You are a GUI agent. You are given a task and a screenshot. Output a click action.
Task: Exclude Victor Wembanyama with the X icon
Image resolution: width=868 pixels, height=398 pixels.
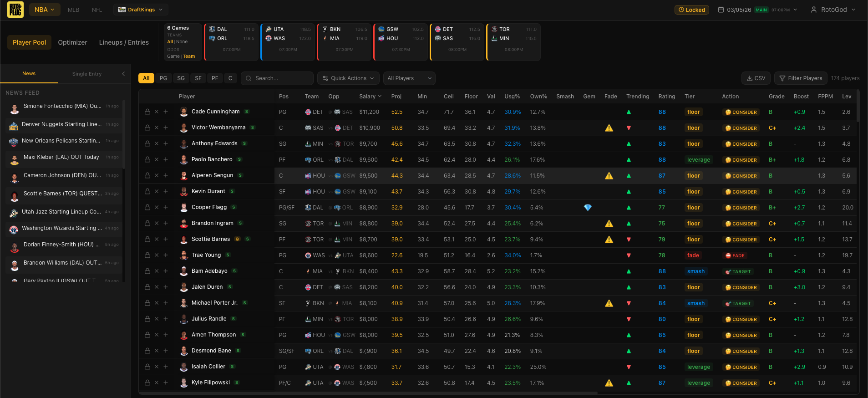(x=157, y=128)
